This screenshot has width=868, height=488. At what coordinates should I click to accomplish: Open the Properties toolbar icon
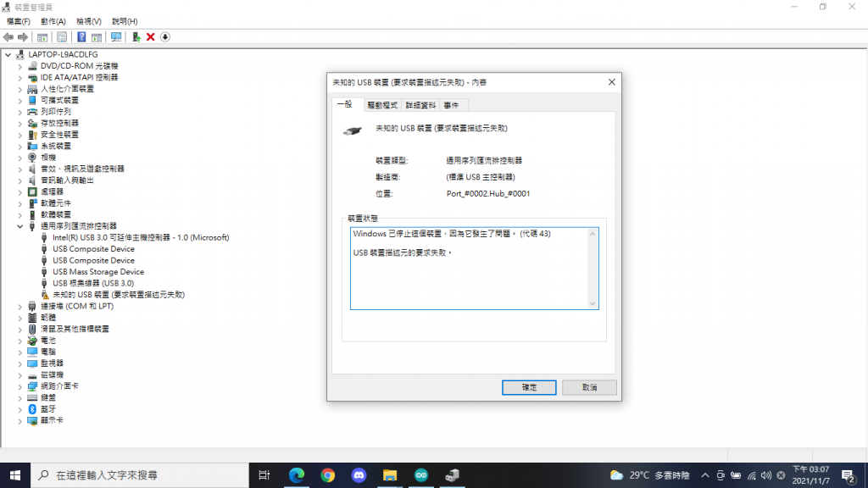[62, 37]
